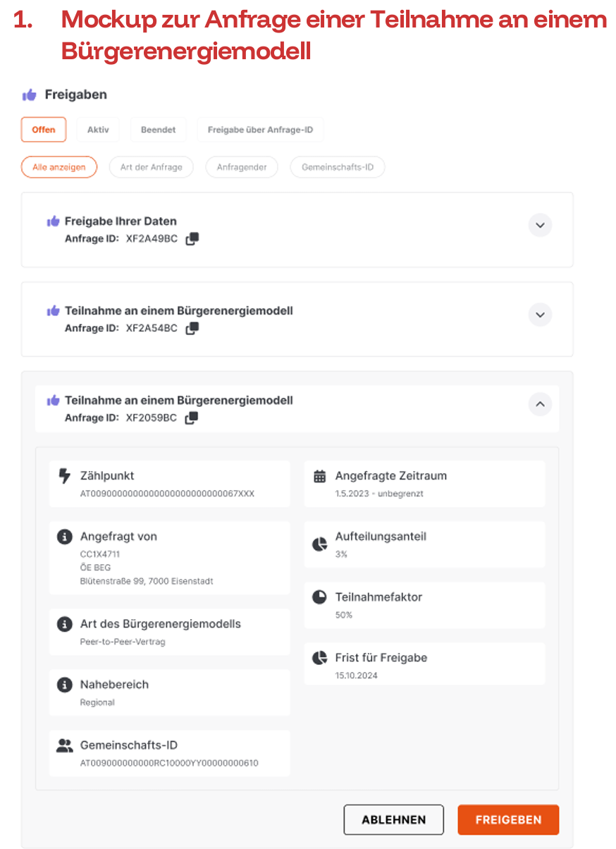Expand the Freigabe Ihrer Daten request
616x849 pixels.
click(540, 226)
